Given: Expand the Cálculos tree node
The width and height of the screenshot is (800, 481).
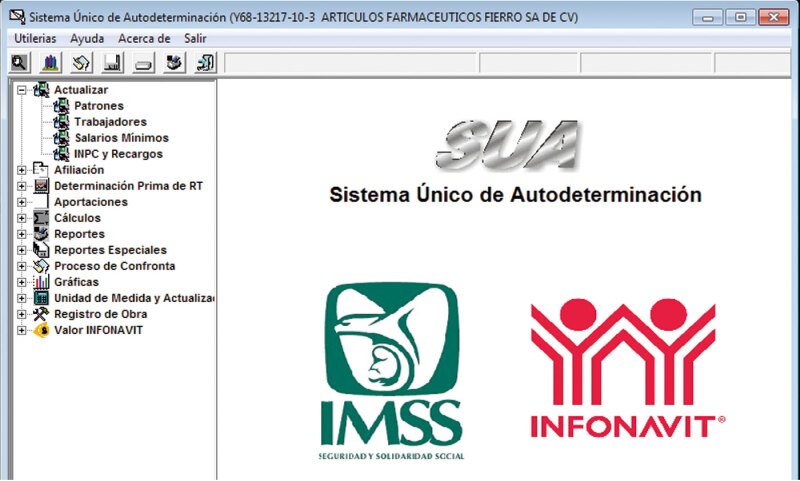Looking at the screenshot, I should (x=21, y=218).
